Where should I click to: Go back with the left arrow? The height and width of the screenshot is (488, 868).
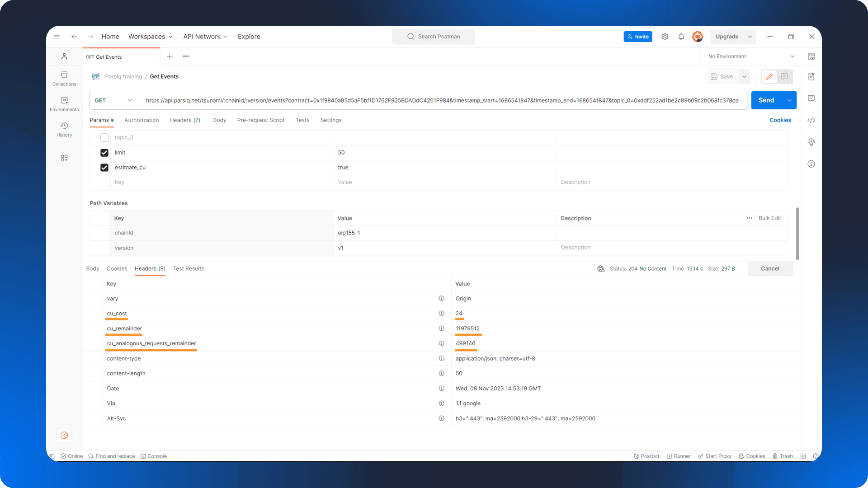coord(74,37)
